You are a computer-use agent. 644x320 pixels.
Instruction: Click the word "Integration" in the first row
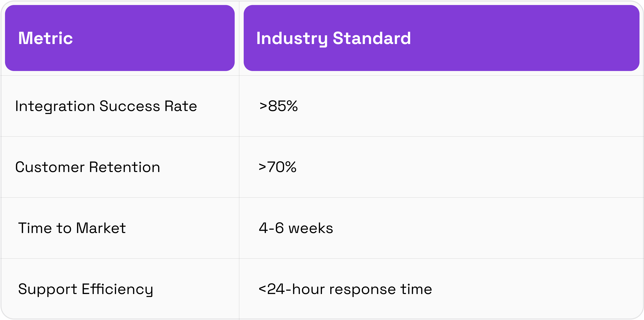point(55,106)
